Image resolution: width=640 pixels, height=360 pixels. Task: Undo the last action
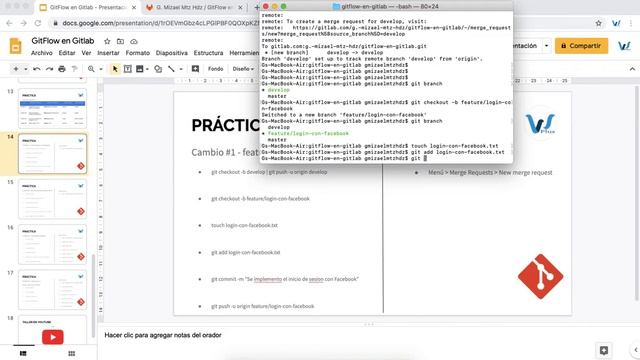pos(37,69)
